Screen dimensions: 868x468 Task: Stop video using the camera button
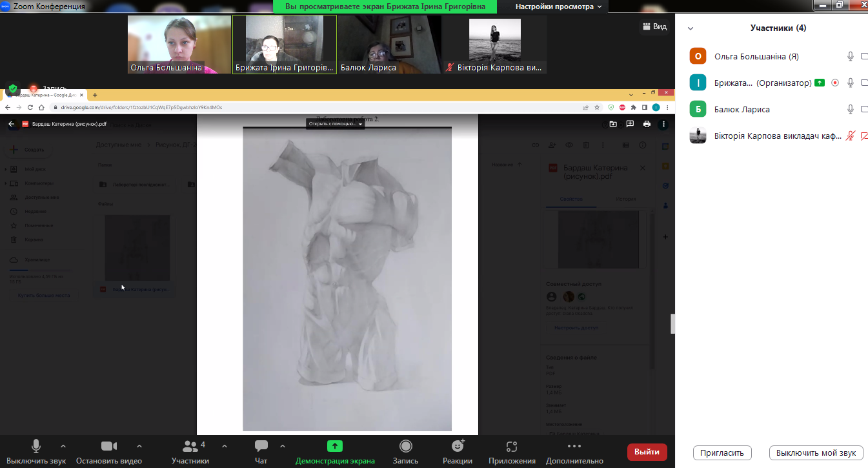tap(109, 446)
